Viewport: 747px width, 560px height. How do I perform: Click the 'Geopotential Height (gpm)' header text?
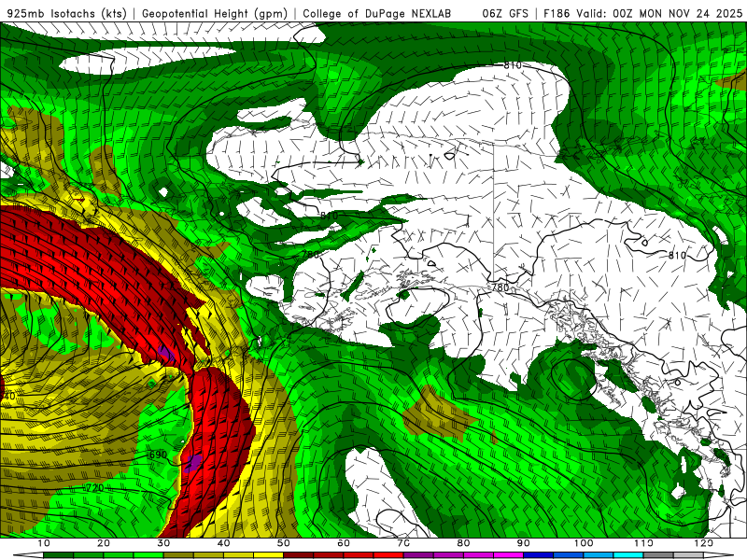coord(215,14)
